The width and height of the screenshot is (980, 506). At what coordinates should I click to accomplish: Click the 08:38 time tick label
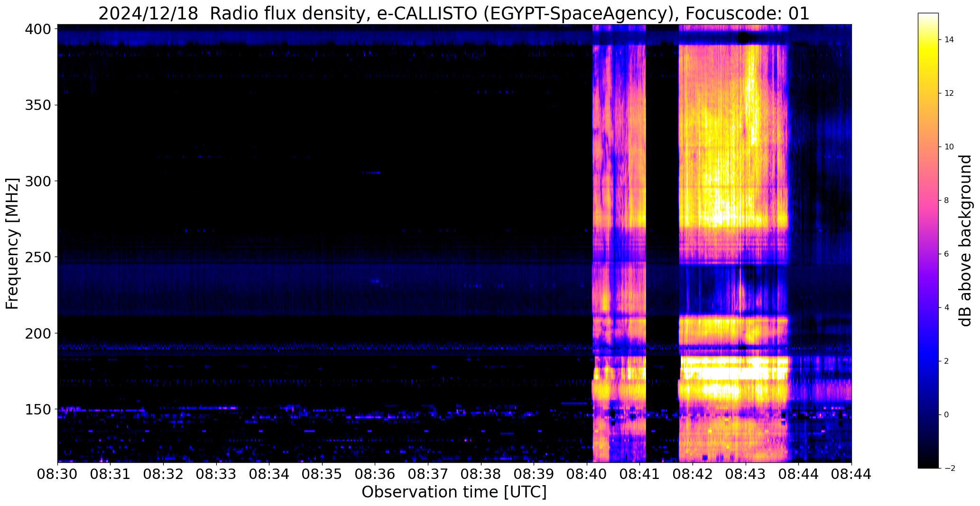(x=481, y=475)
